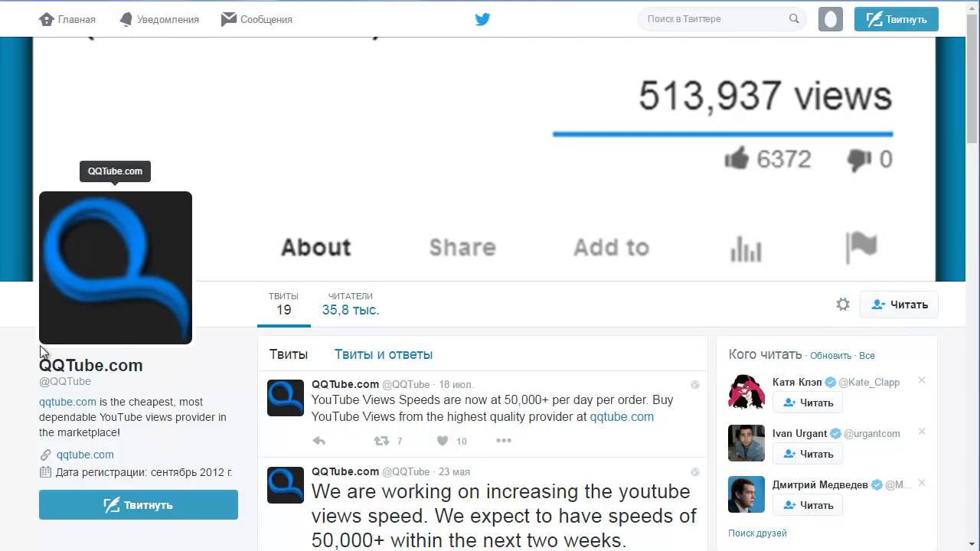Click the top bar Твитнуть button
980x551 pixels.
pos(897,19)
